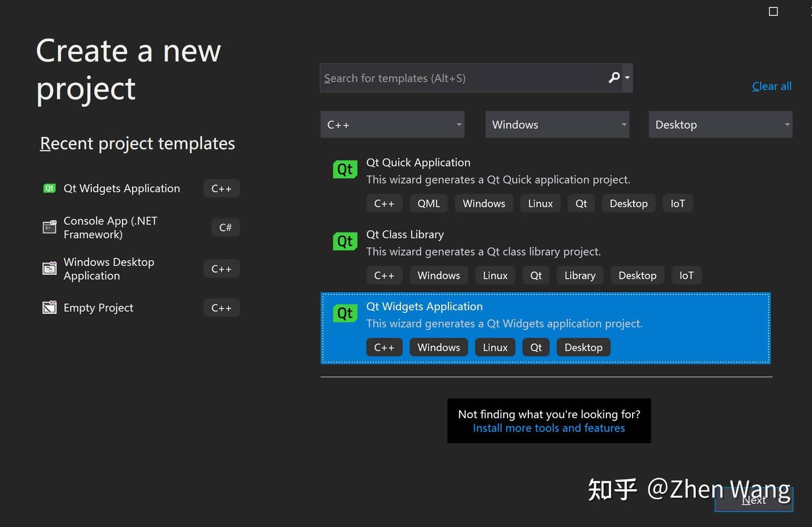Click the Clear all link
812x527 pixels.
[771, 86]
